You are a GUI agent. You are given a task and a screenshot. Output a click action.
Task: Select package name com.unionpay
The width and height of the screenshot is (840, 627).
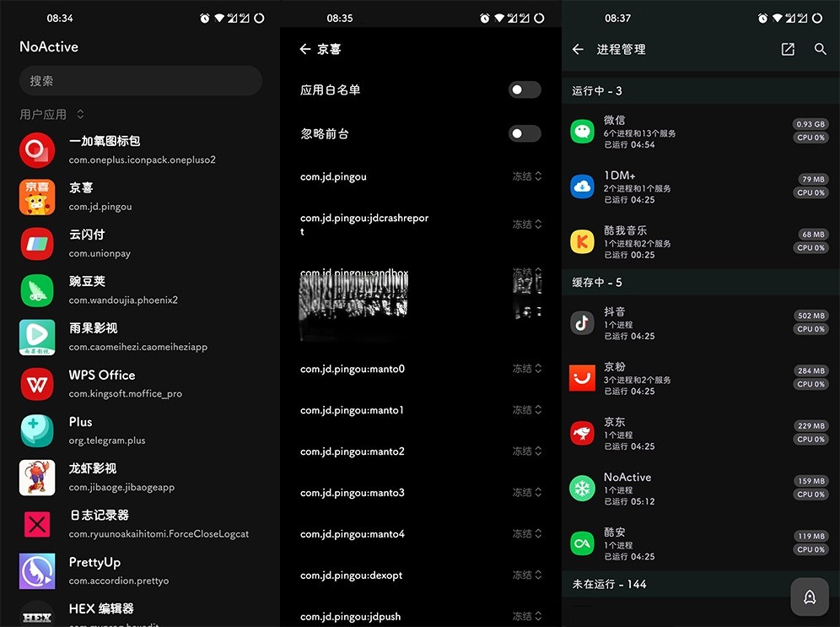tap(100, 253)
